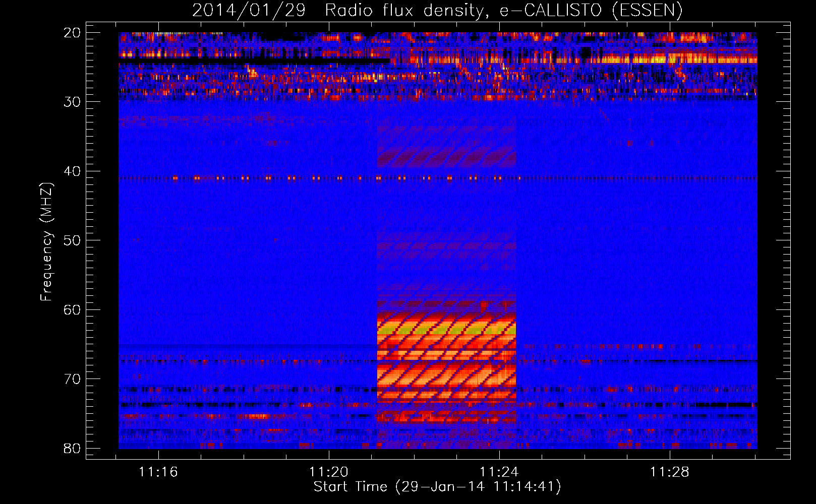Image resolution: width=816 pixels, height=504 pixels.
Task: Click the 50 MHz frequency tick label
Action: 72,240
